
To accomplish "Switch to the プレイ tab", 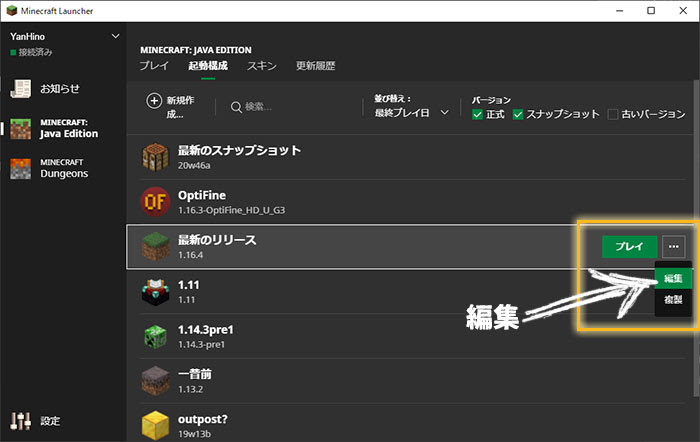I will click(154, 66).
